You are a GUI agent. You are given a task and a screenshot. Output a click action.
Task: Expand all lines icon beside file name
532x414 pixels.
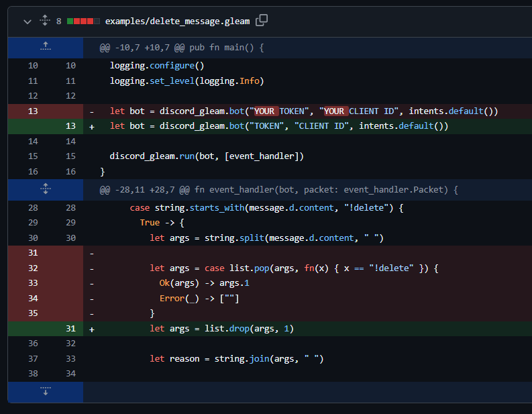(45, 20)
